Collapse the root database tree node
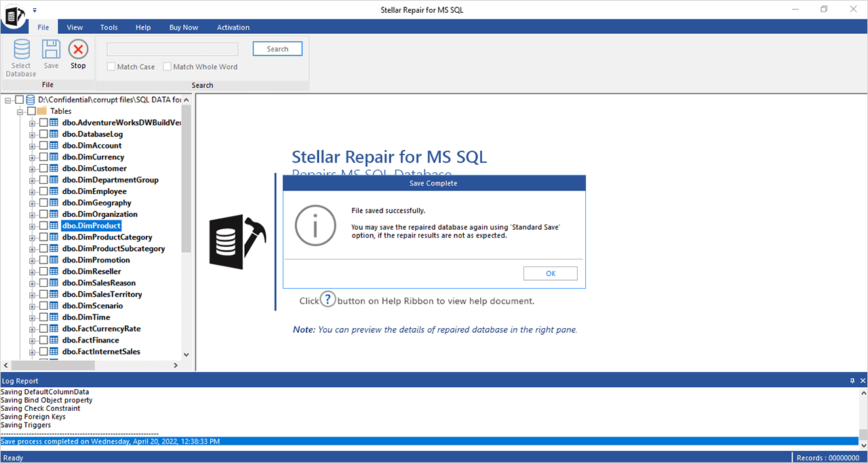Screen dimensions: 868x463 click(x=8, y=100)
